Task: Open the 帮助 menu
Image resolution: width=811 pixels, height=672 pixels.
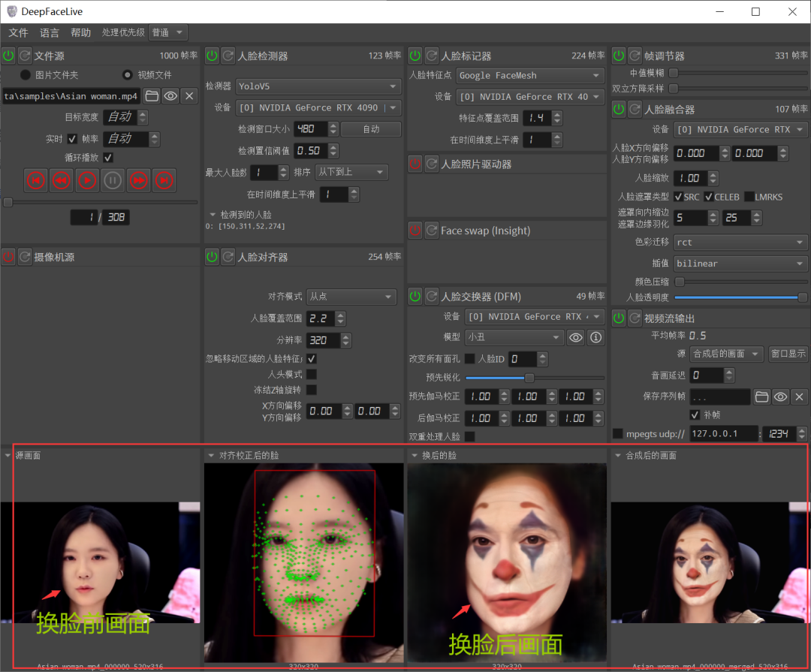Action: click(x=80, y=32)
